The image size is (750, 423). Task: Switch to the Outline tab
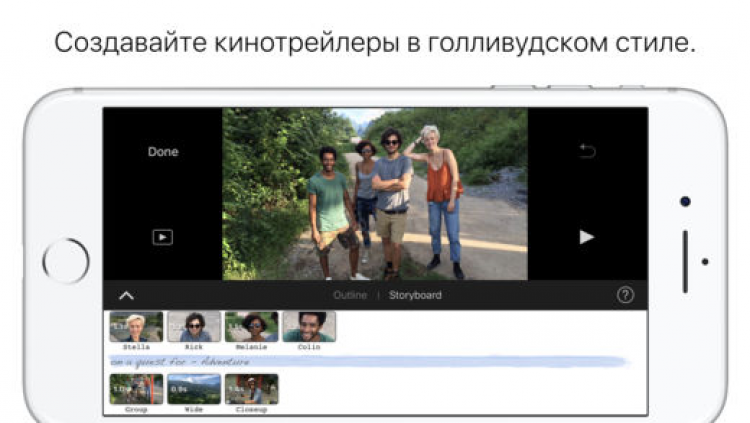tap(350, 295)
